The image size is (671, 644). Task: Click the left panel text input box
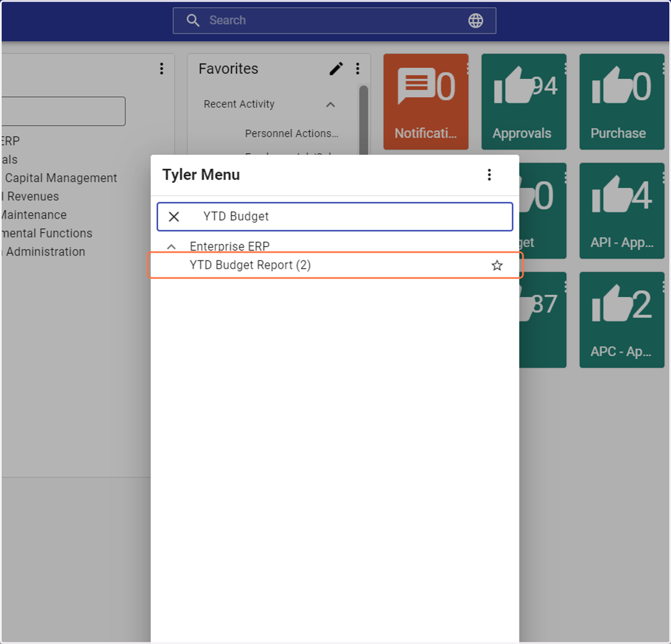[x=63, y=111]
